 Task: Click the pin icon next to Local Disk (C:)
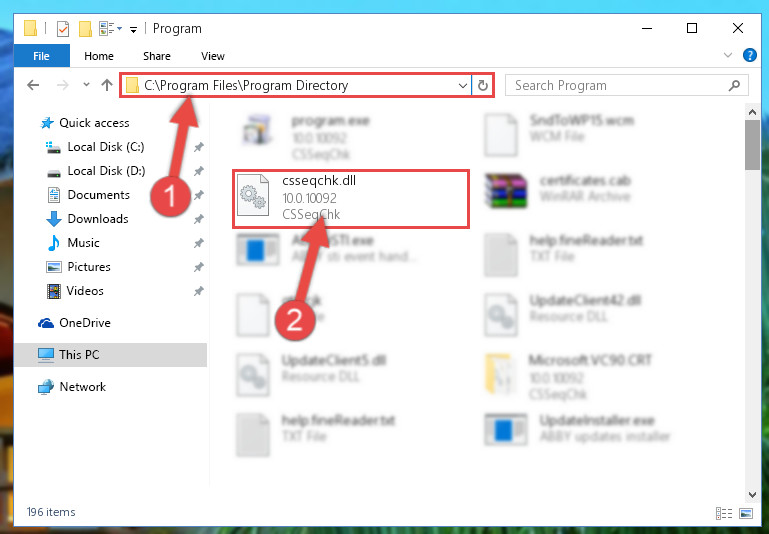click(198, 147)
